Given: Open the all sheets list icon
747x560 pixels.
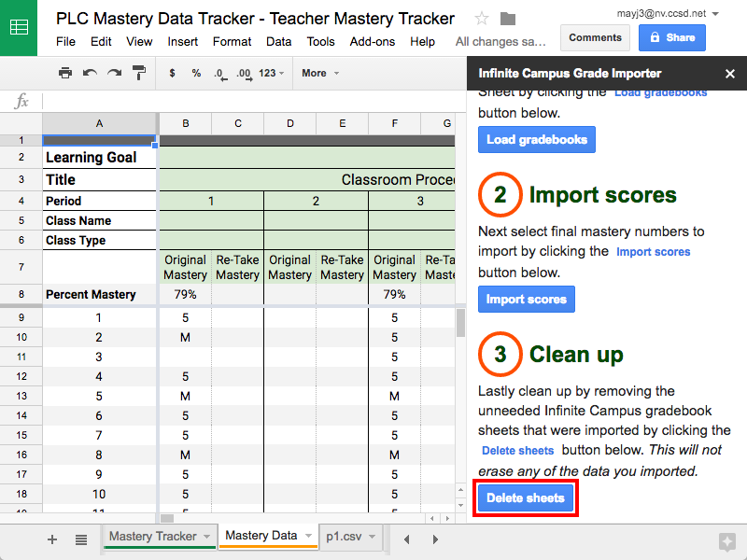Looking at the screenshot, I should [x=81, y=539].
